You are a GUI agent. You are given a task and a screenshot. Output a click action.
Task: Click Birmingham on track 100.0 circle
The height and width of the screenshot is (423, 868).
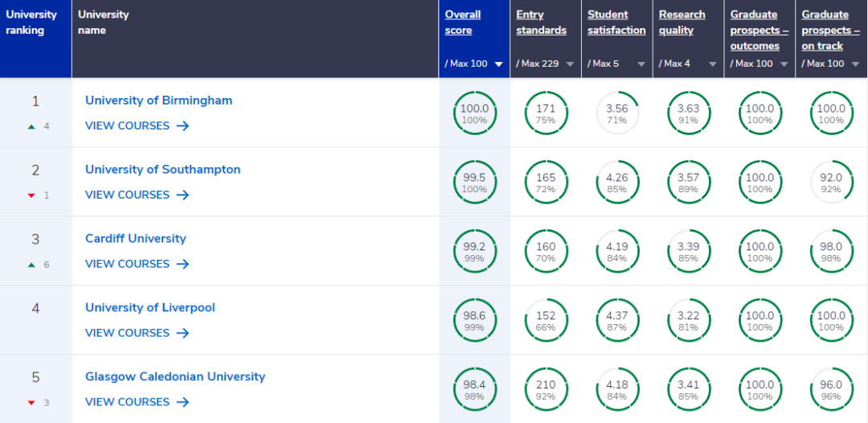pos(832,113)
